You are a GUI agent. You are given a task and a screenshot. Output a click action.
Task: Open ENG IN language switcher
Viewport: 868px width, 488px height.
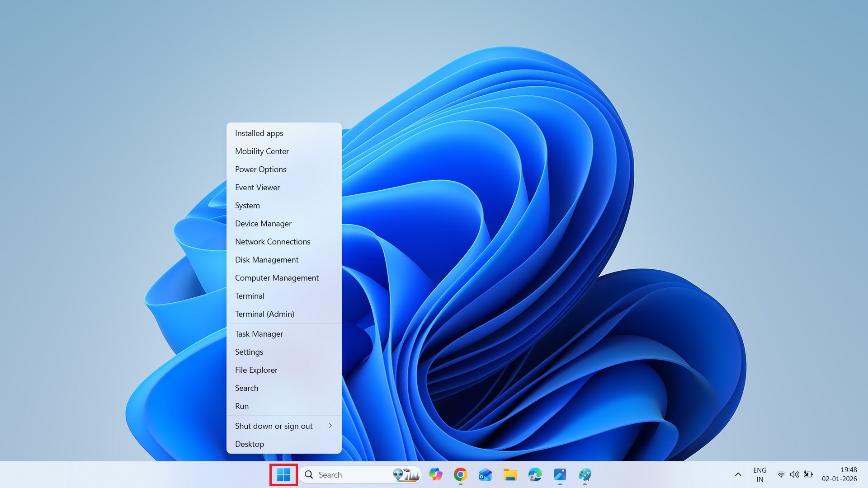(x=759, y=474)
